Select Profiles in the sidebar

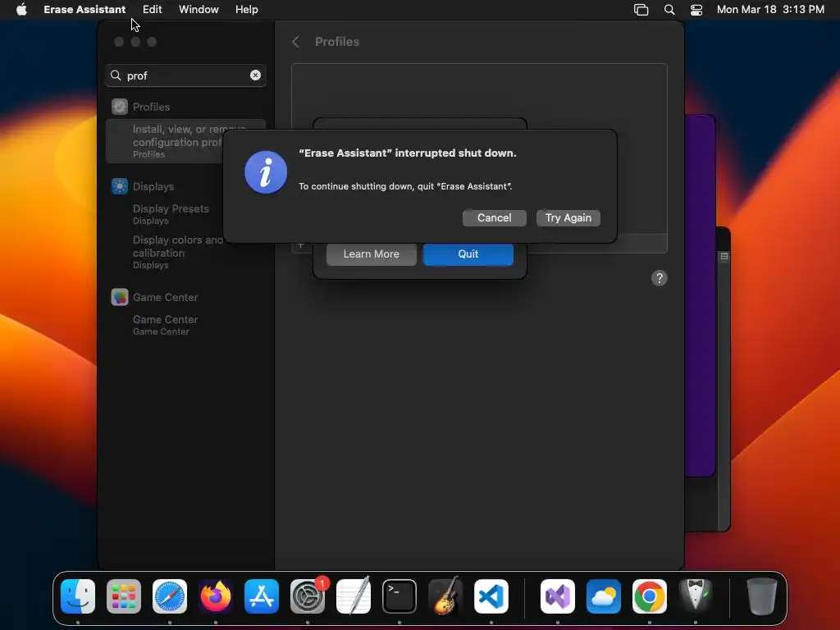152,107
